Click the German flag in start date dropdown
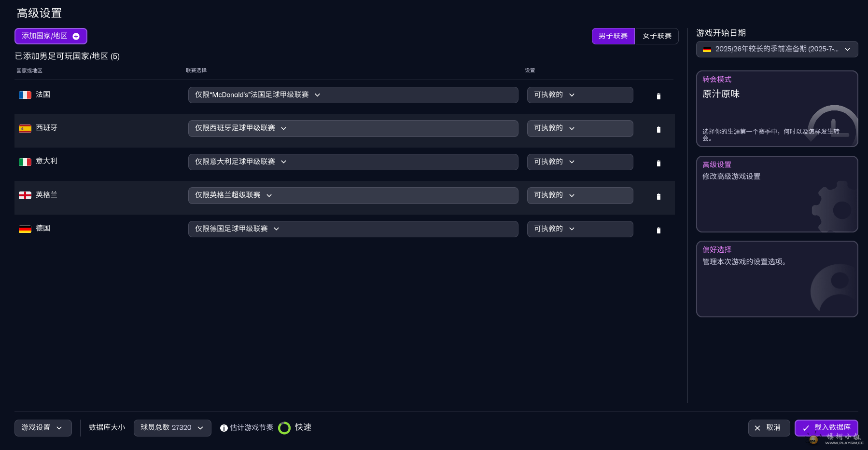Screen dimensions: 868x450 tap(707, 49)
